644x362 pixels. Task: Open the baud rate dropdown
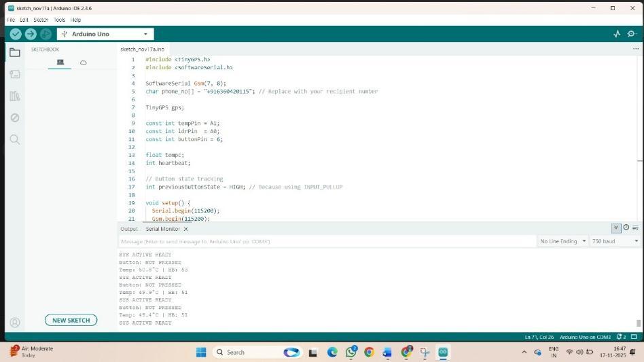coord(615,241)
